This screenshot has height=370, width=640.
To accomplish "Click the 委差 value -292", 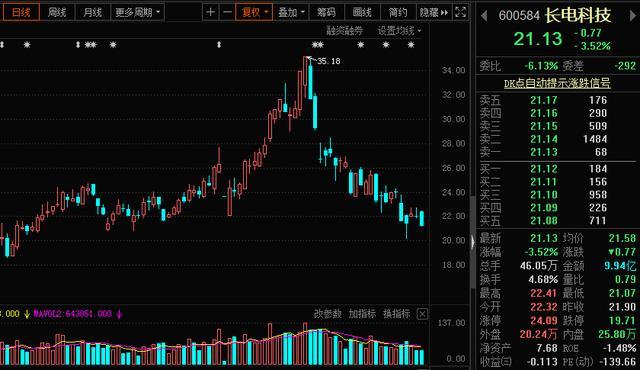I will point(625,66).
